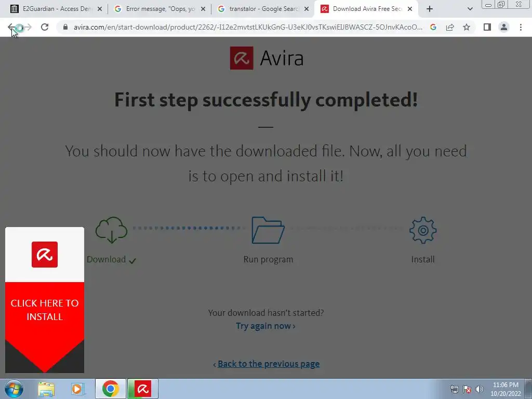The width and height of the screenshot is (532, 399).
Task: Switch to the E2Guardian Access Denied tab
Action: point(56,9)
